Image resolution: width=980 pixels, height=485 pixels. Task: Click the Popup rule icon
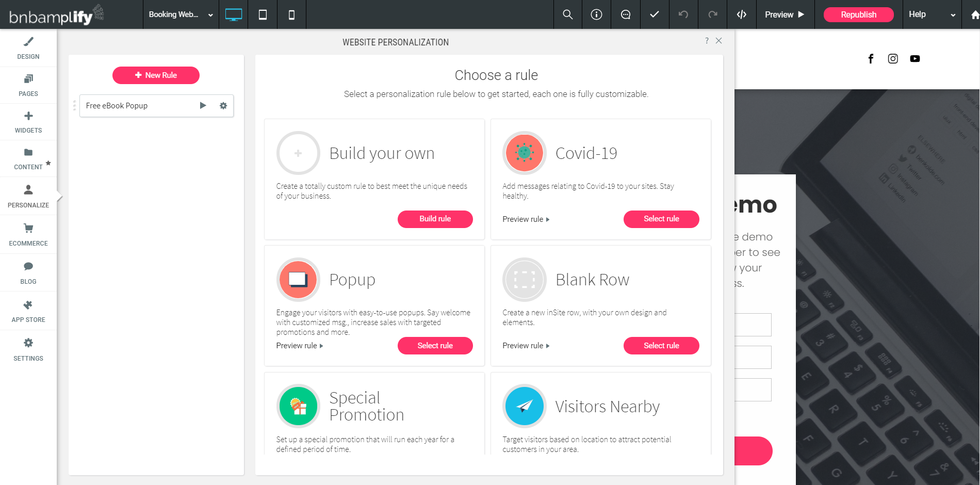pyautogui.click(x=298, y=280)
